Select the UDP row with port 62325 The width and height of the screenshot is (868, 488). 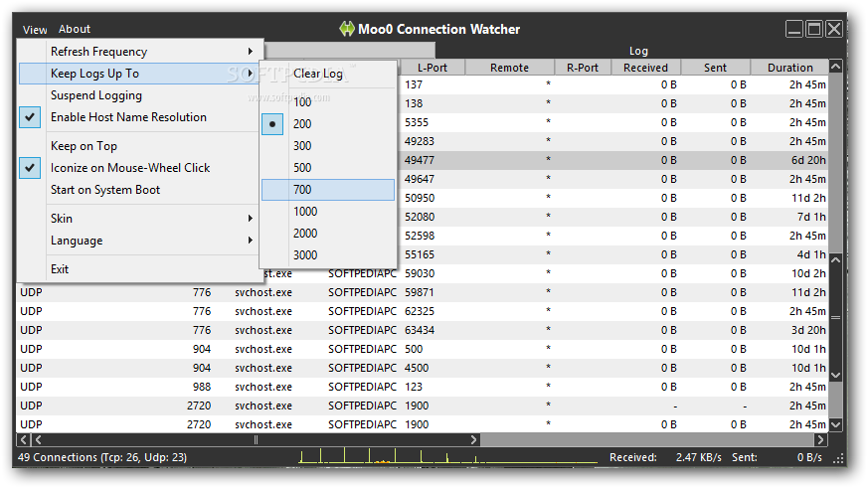pos(423,311)
